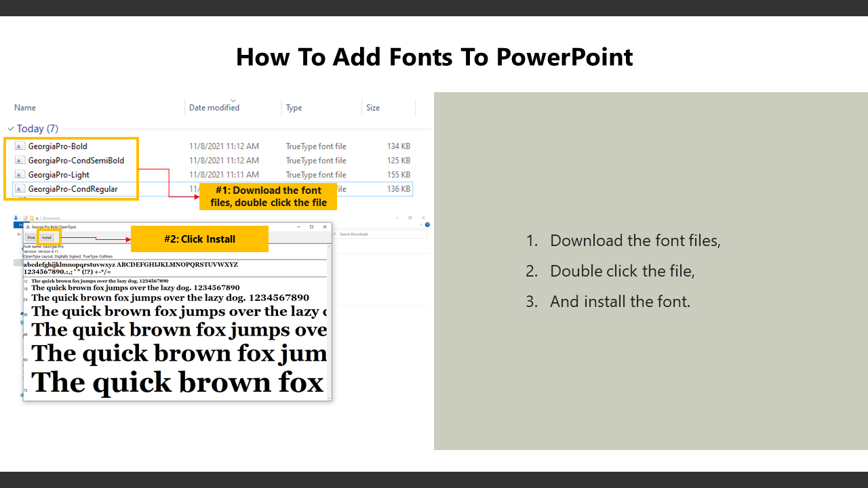
Task: Click the Install button in font viewer
Action: point(47,237)
